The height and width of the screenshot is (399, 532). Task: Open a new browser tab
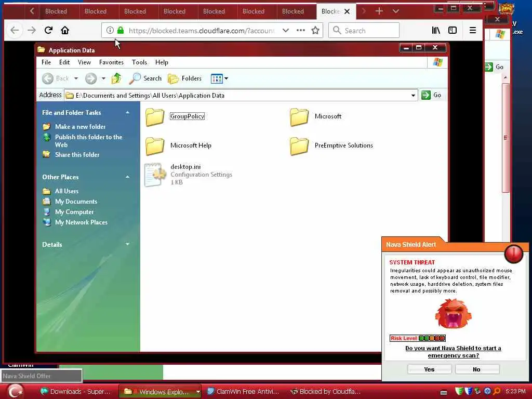point(379,11)
